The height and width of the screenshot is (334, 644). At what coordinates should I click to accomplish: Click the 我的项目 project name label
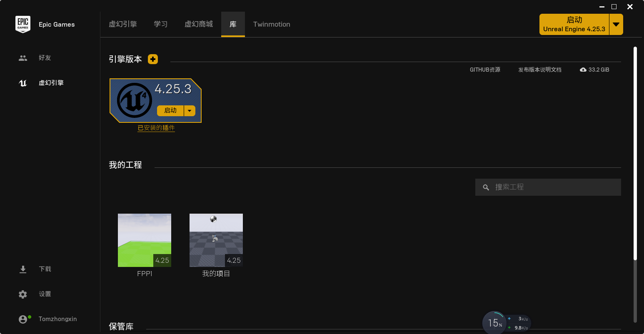tap(216, 274)
